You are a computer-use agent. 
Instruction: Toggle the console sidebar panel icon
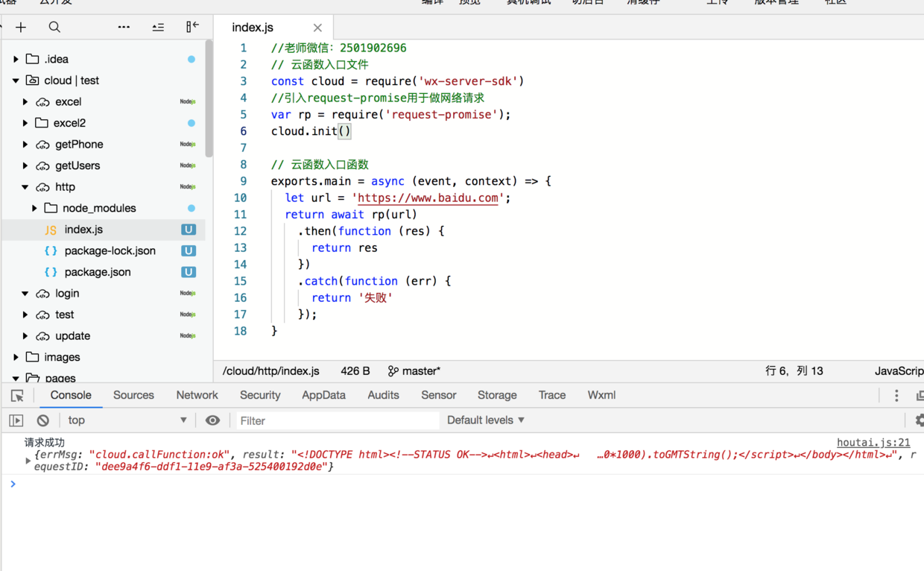[x=16, y=420]
